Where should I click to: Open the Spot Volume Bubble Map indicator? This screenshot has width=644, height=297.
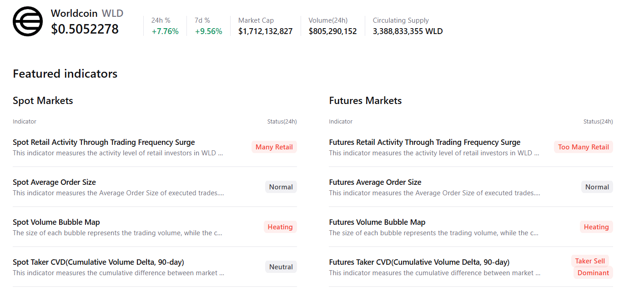[x=56, y=222]
